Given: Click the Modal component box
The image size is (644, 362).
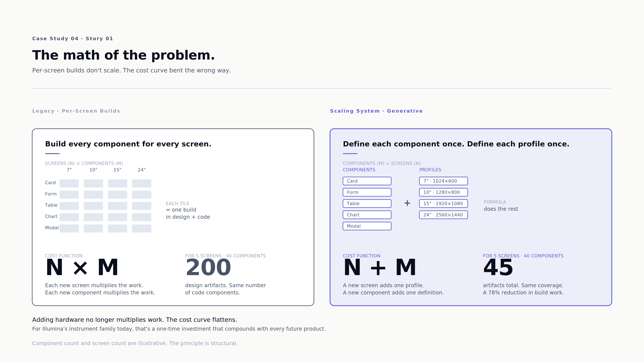Looking at the screenshot, I should 367,226.
